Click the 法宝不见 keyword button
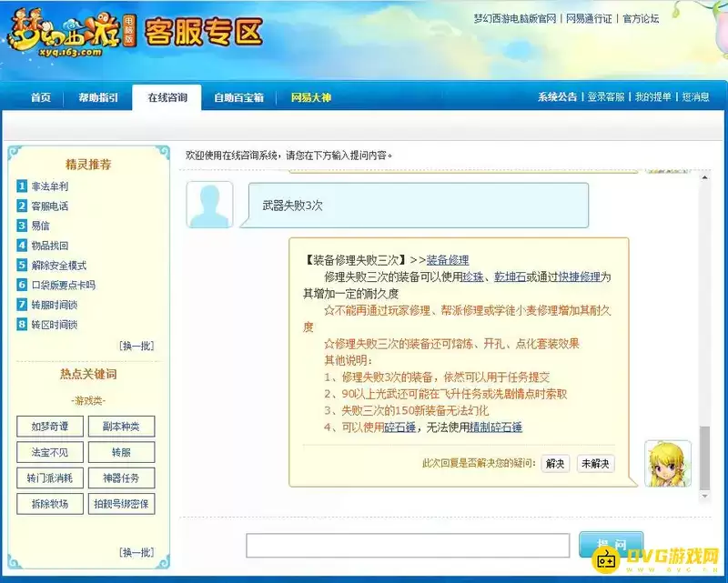 [x=50, y=452]
